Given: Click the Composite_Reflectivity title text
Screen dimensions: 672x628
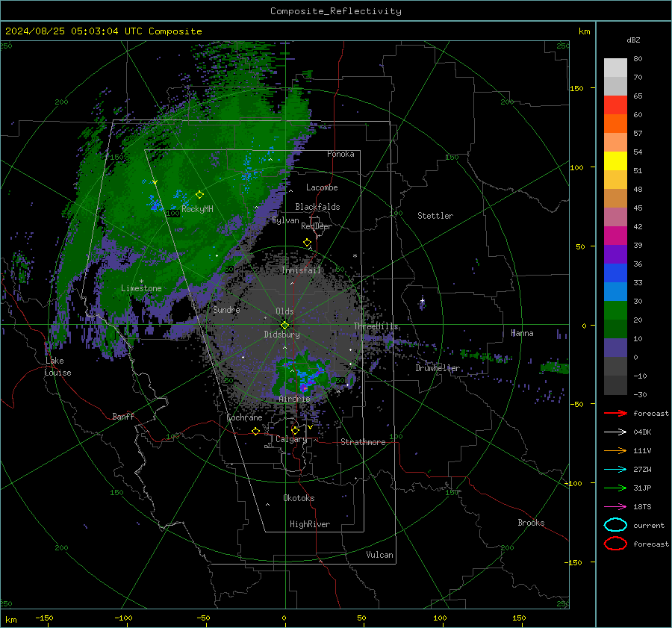Looking at the screenshot, I should (x=335, y=11).
